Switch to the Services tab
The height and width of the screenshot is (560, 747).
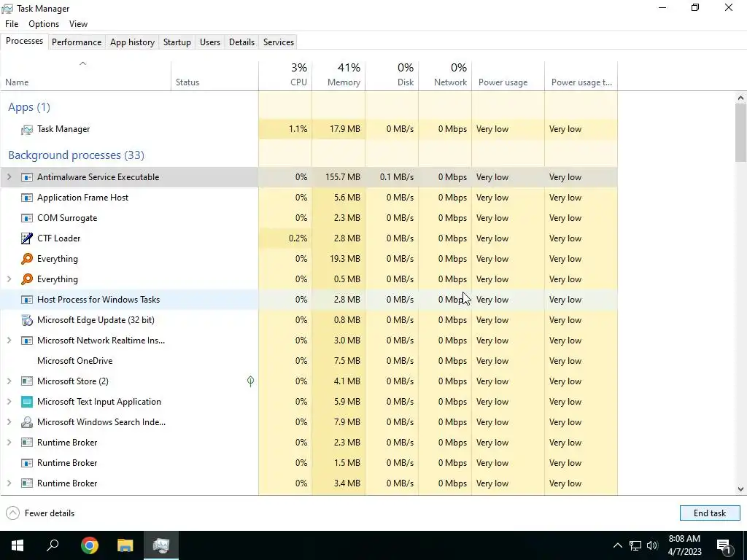point(279,42)
